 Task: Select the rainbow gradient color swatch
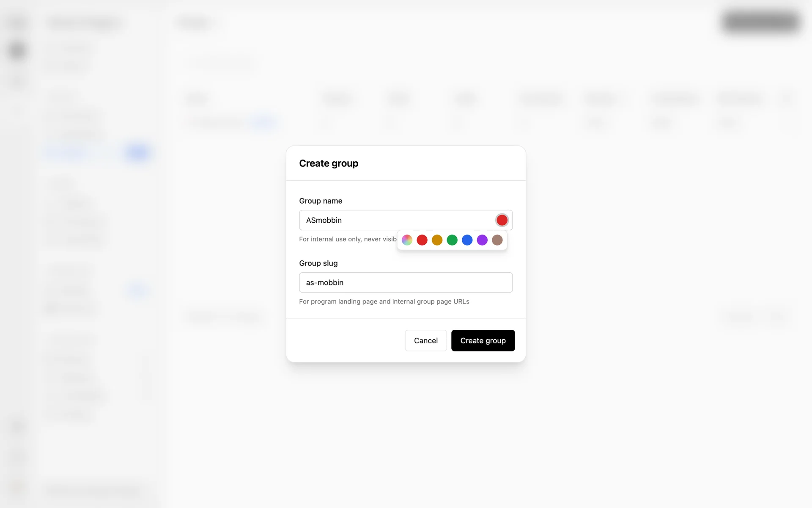[x=407, y=240]
